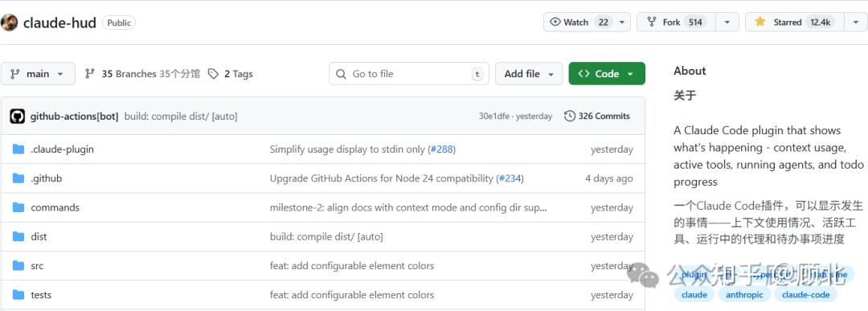
Task: Open commit message build: compile dist/ [auto] in header
Action: point(181,117)
